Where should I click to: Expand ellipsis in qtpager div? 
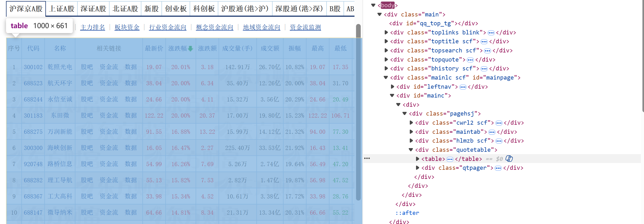tap(498, 168)
